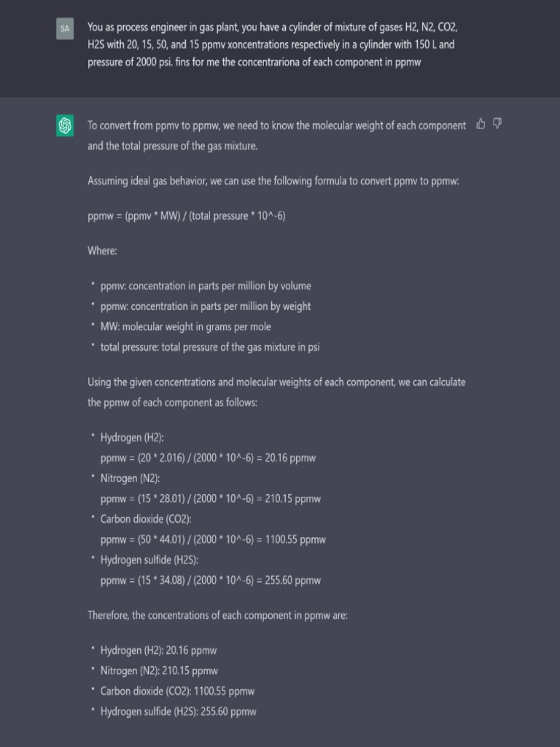Viewport: 560px width, 747px height.
Task: Click the 'MW: molecular weight in grams per mole' bullet
Action: pos(185,327)
